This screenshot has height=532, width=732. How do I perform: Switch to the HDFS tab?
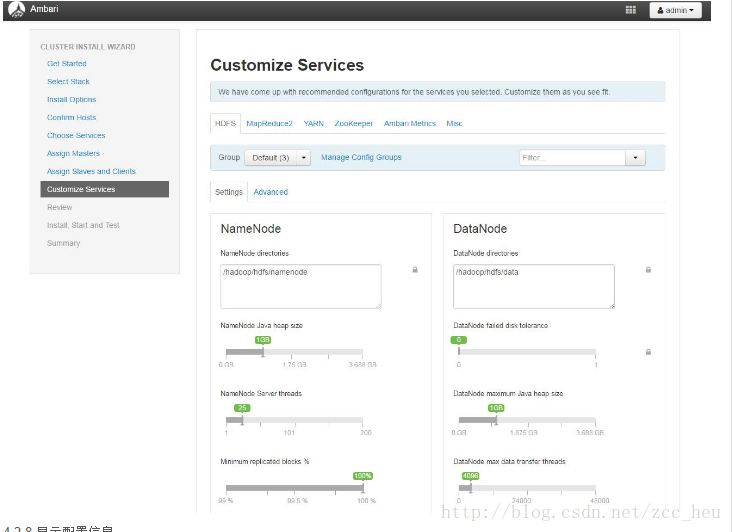[225, 123]
